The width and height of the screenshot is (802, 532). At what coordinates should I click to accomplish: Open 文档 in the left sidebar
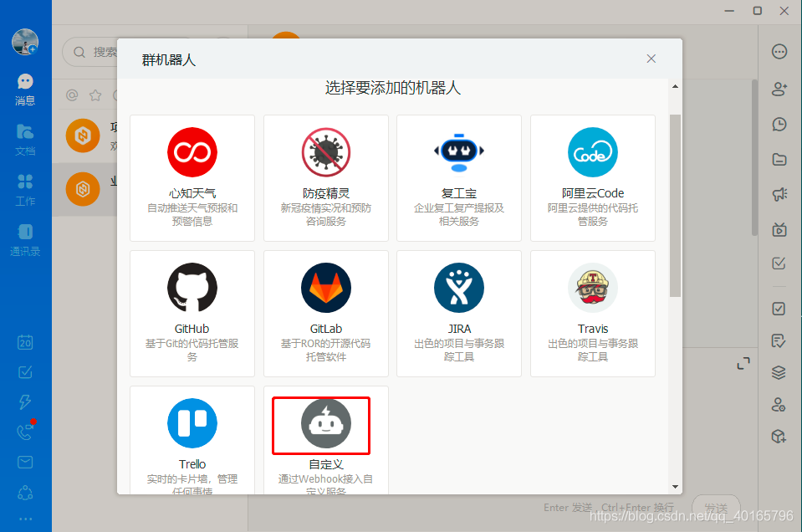tap(25, 140)
